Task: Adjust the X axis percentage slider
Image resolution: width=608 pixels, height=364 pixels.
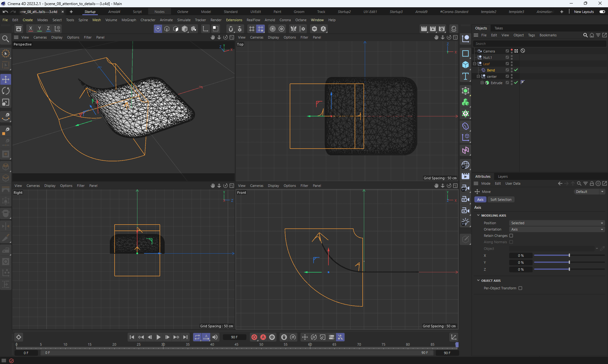Action: click(x=569, y=256)
